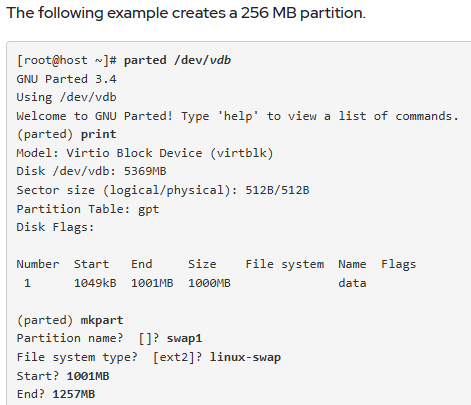This screenshot has height=405, width=471.
Task: Click the 'GNU Parted 3.4' line
Action: tap(66, 79)
